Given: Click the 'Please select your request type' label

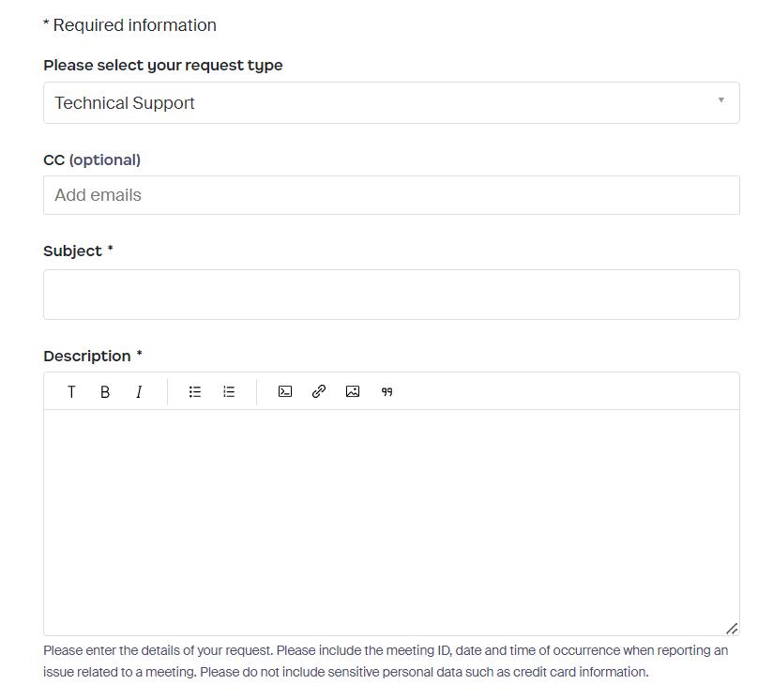Looking at the screenshot, I should tap(163, 66).
